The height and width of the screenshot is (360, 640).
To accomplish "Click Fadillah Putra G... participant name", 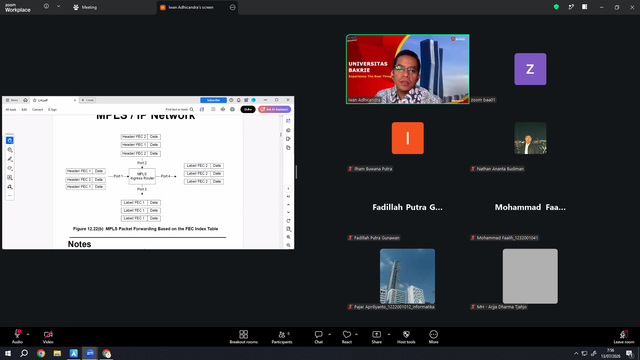I will coord(407,207).
